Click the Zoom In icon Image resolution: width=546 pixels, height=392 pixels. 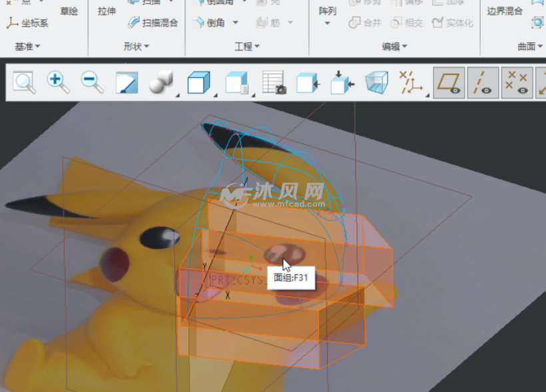tap(58, 83)
